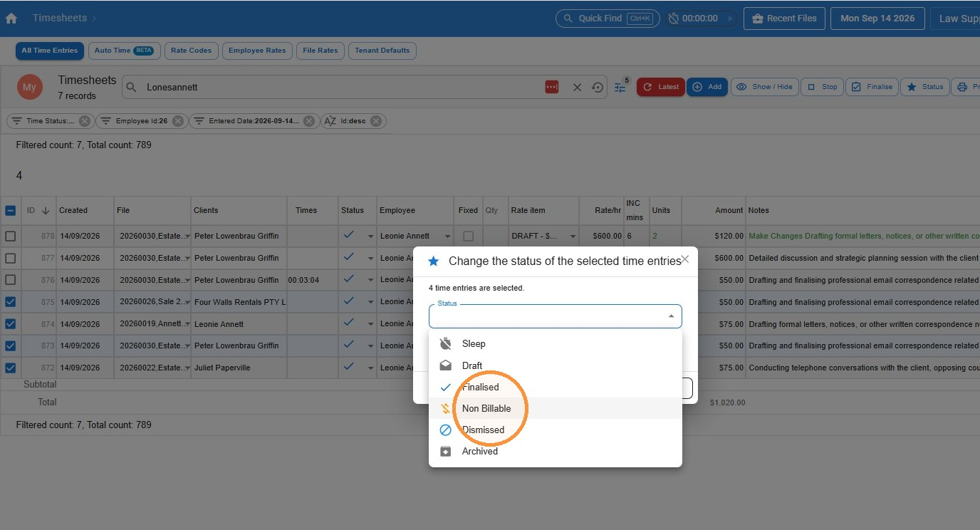
Task: Open row 878 Employee dropdown arrow
Action: (447, 237)
